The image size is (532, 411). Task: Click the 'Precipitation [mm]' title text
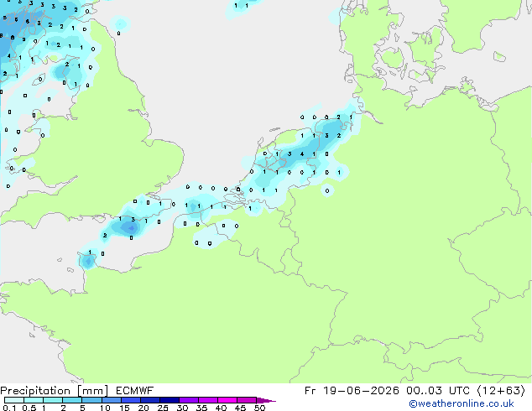tap(55, 391)
